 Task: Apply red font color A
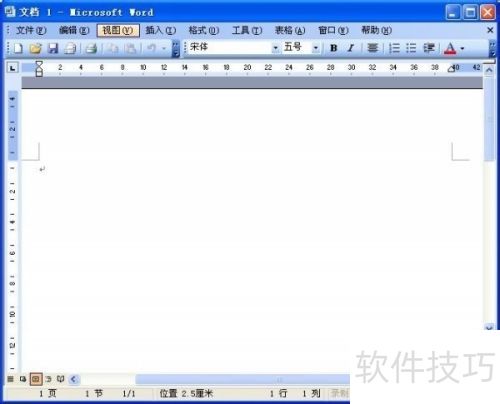(450, 49)
